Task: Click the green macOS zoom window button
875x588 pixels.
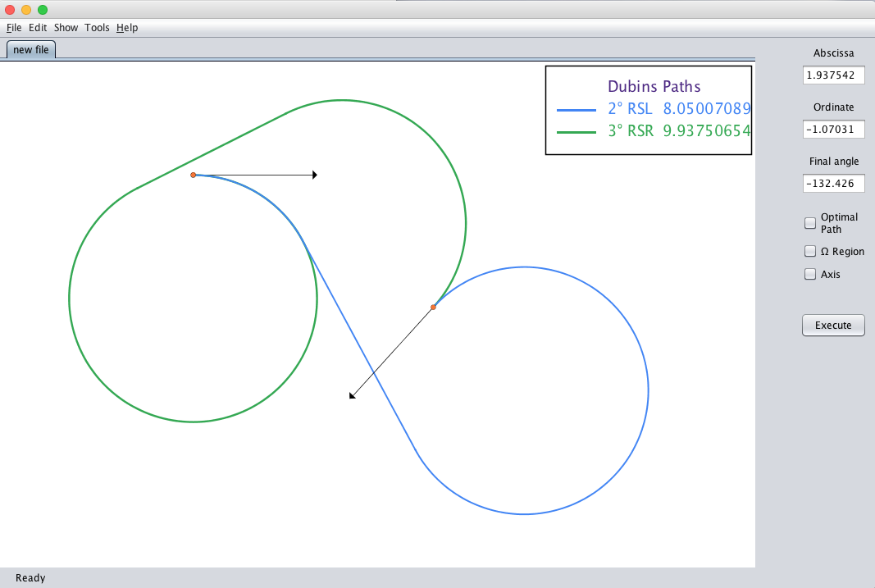Action: pyautogui.click(x=43, y=10)
